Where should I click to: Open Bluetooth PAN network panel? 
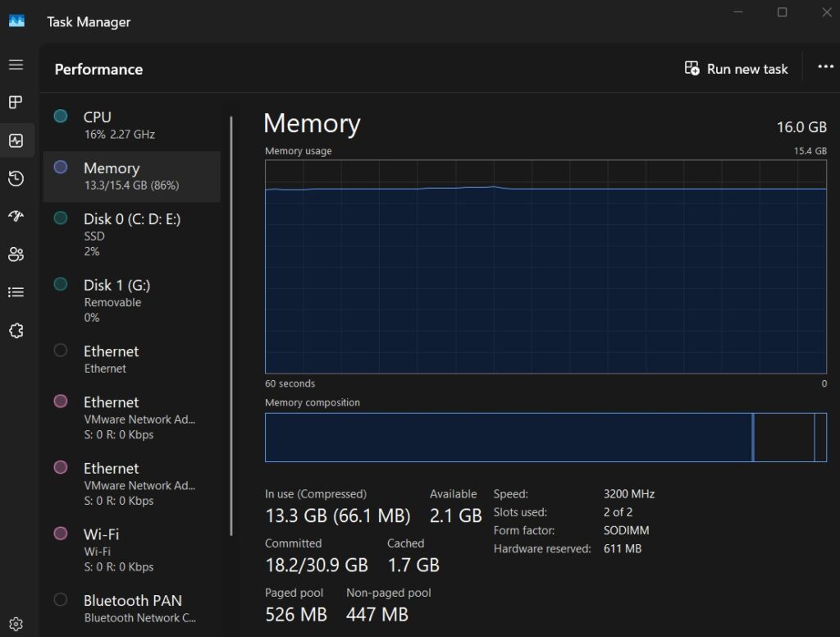tap(131, 607)
